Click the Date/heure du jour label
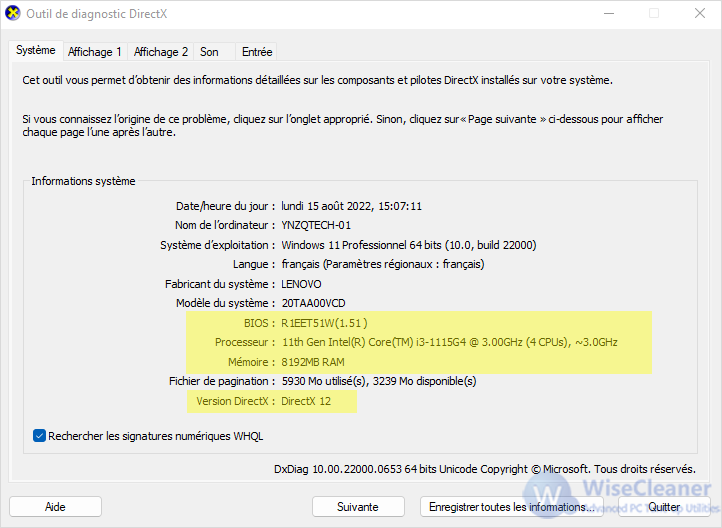The height and width of the screenshot is (528, 722). 225,206
